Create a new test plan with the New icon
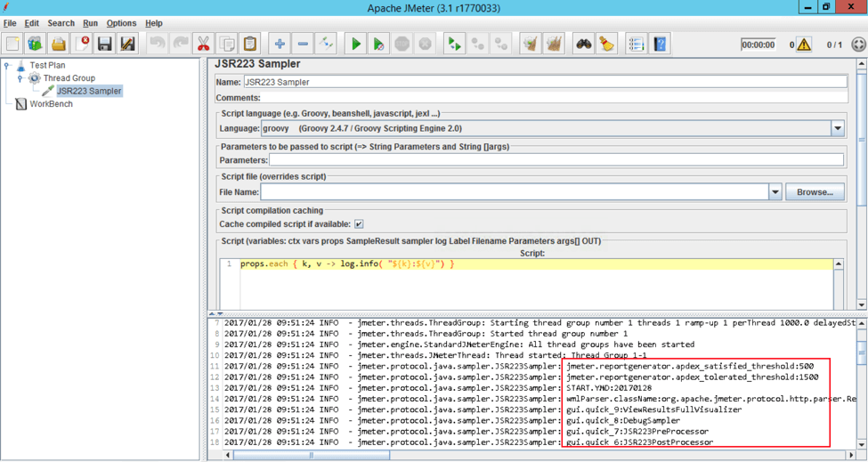 coord(12,44)
